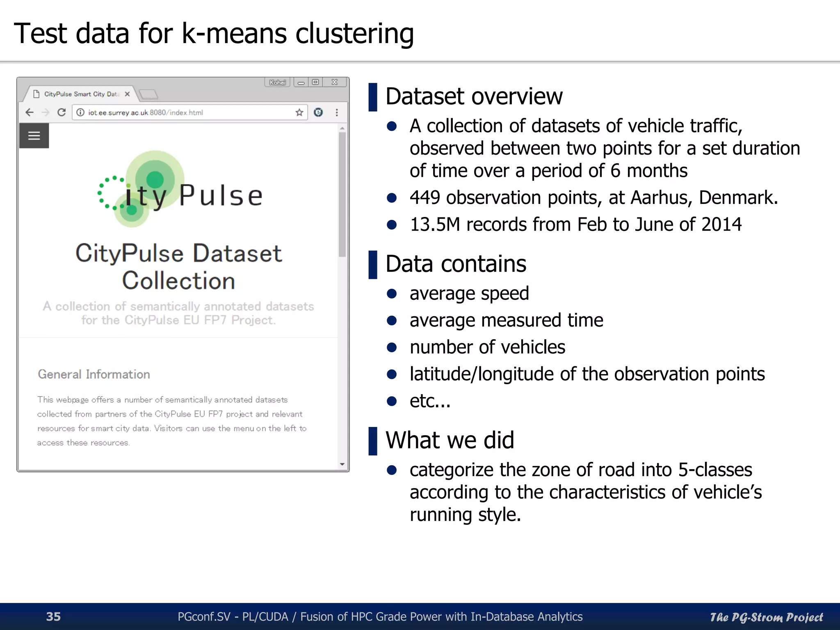This screenshot has width=840, height=630.
Task: Click the 'average speed' bullet
Action: click(469, 294)
